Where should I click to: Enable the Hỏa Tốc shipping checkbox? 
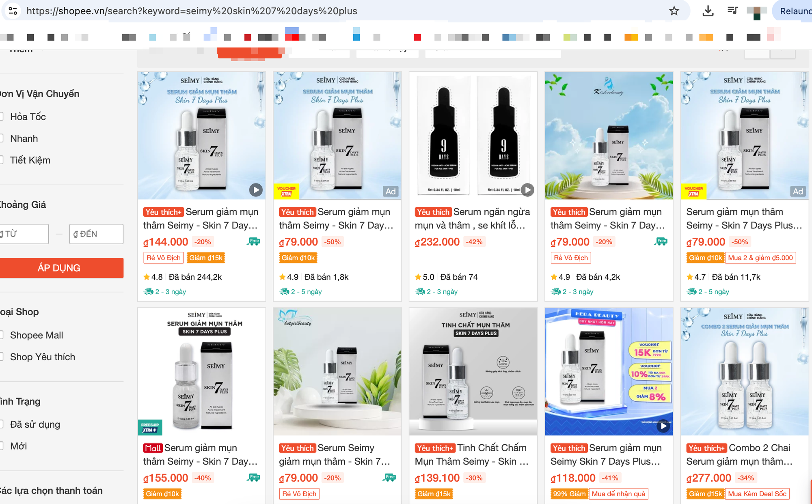1,117
